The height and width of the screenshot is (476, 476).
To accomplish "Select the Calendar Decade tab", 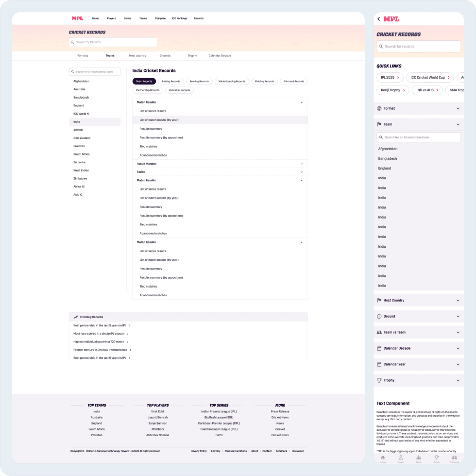I will [220, 56].
